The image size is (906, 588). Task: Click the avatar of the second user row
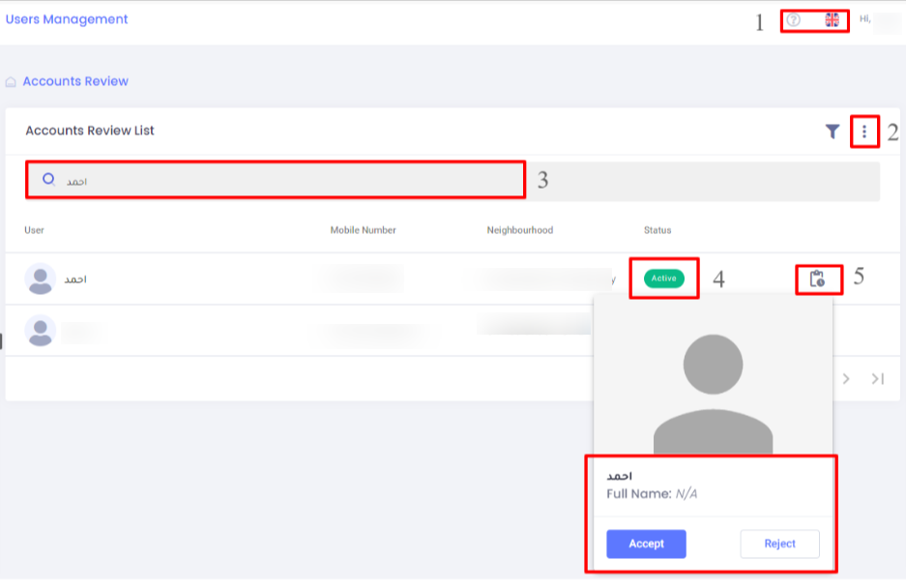(40, 331)
